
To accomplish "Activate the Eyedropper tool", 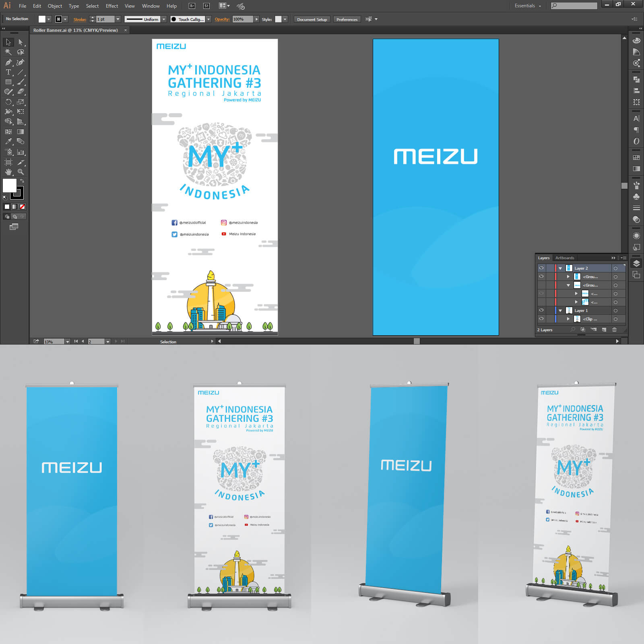I will [x=8, y=142].
